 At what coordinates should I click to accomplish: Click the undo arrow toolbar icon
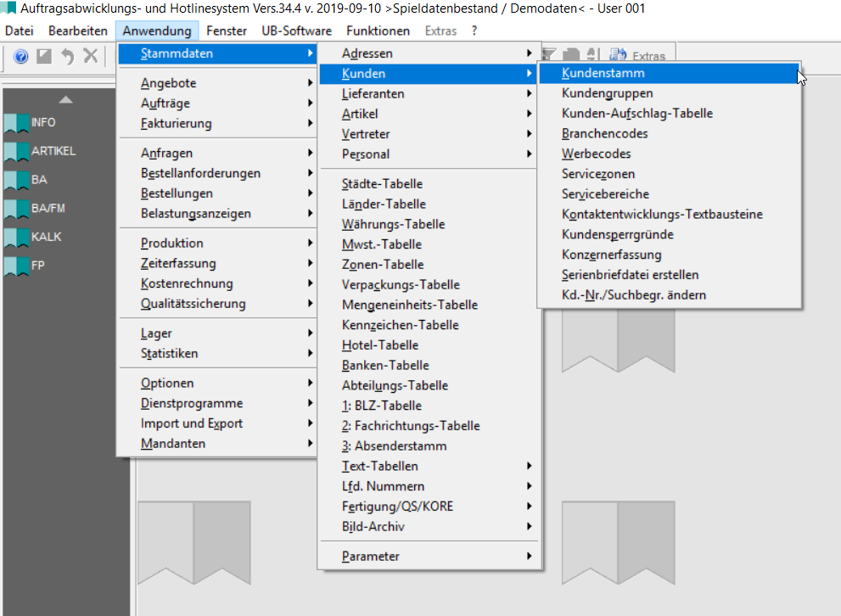point(67,56)
